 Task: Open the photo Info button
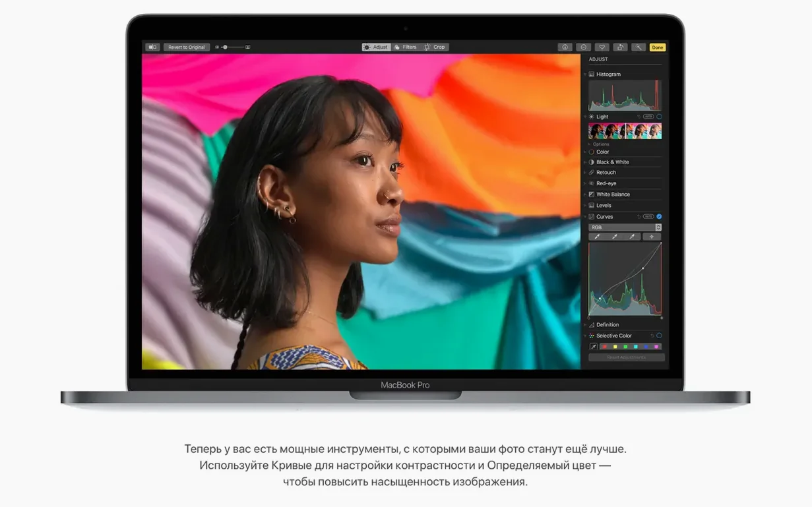[x=565, y=47]
